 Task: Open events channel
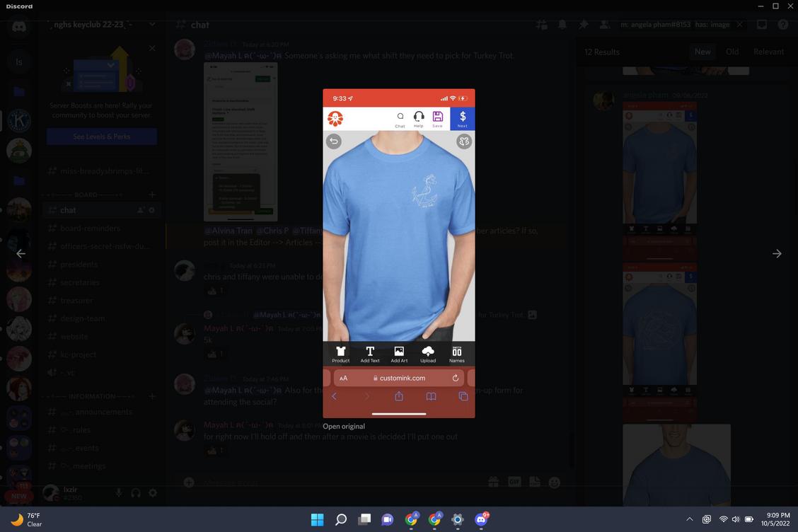click(x=102, y=448)
